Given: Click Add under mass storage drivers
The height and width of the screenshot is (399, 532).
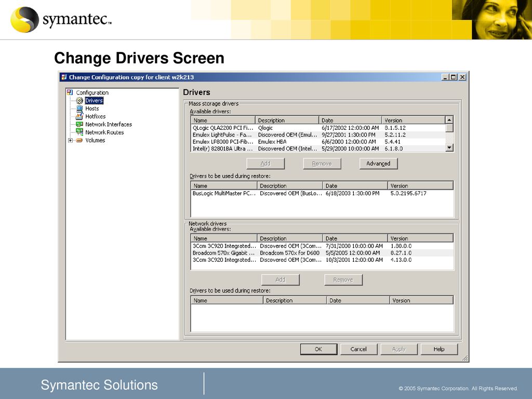Looking at the screenshot, I should (x=265, y=164).
